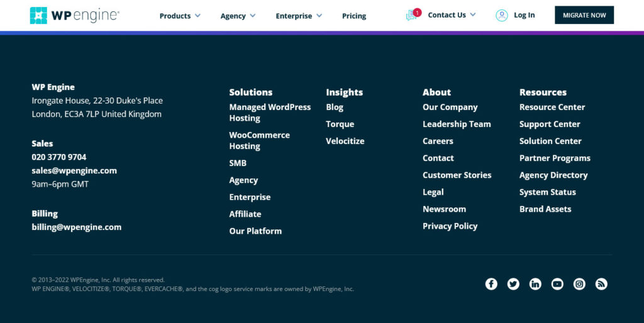
Task: Open WP Engine Facebook page icon
Action: (x=491, y=284)
